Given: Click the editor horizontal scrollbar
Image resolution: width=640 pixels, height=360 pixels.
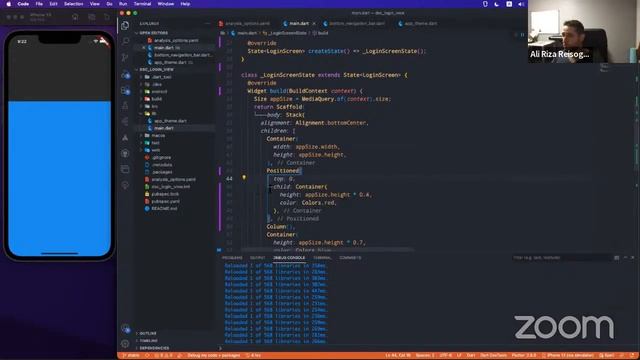Looking at the screenshot, I should click(x=327, y=249).
